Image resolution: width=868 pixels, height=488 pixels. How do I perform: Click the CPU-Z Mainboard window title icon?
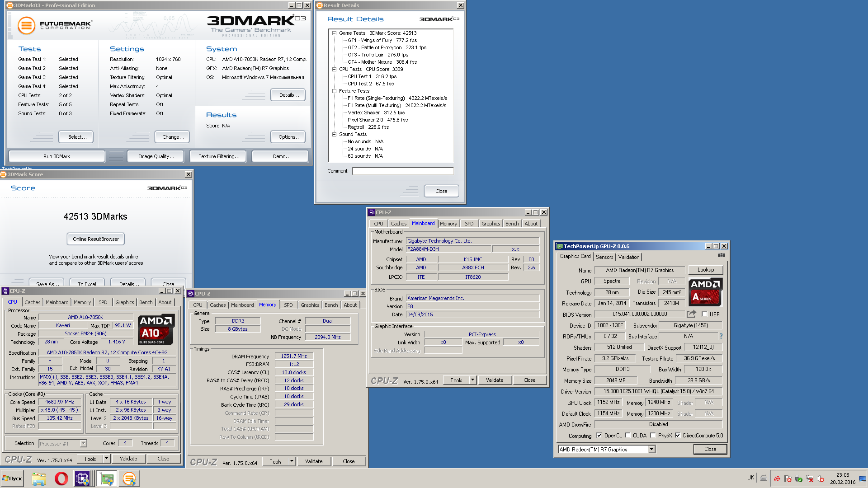pos(372,212)
